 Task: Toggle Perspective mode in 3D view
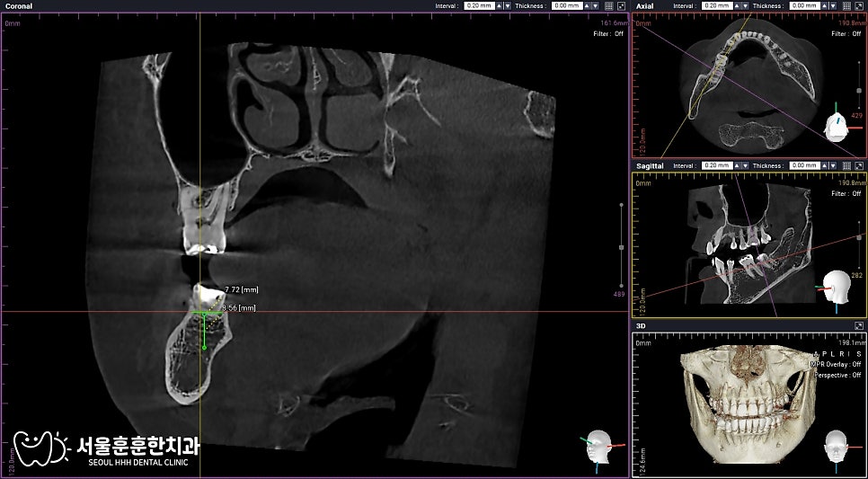tap(838, 375)
